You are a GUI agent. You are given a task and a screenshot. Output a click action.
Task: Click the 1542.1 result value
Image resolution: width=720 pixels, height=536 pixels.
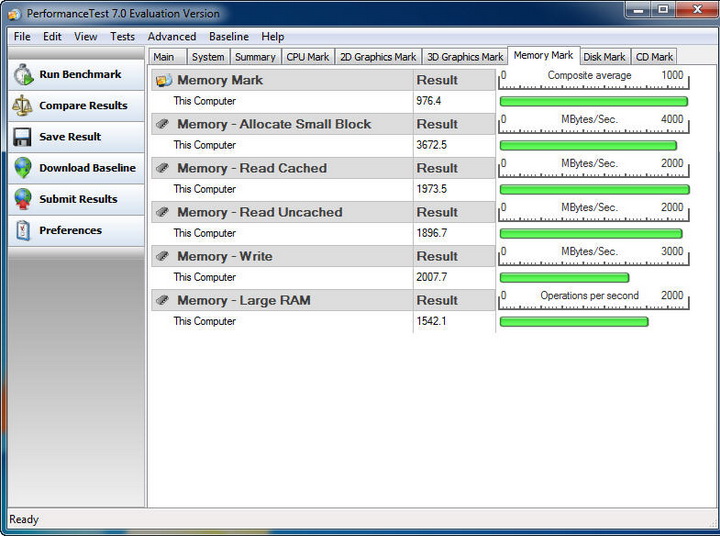click(431, 321)
